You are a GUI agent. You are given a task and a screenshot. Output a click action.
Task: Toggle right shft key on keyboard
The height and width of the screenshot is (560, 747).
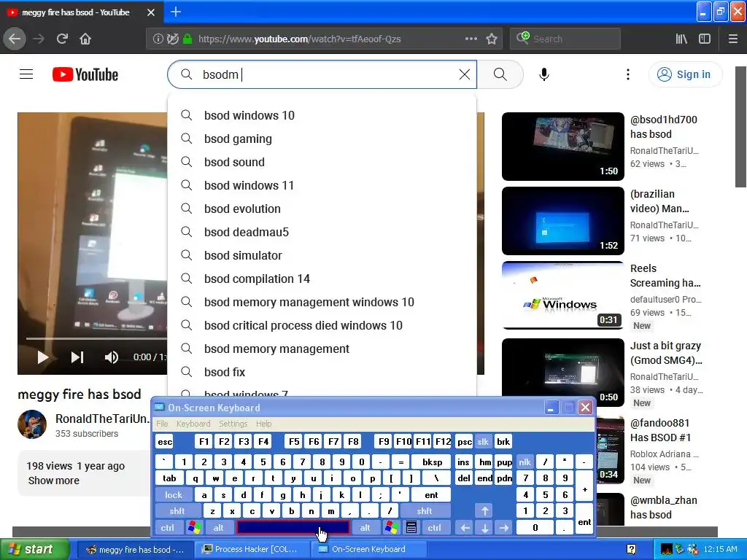point(425,511)
